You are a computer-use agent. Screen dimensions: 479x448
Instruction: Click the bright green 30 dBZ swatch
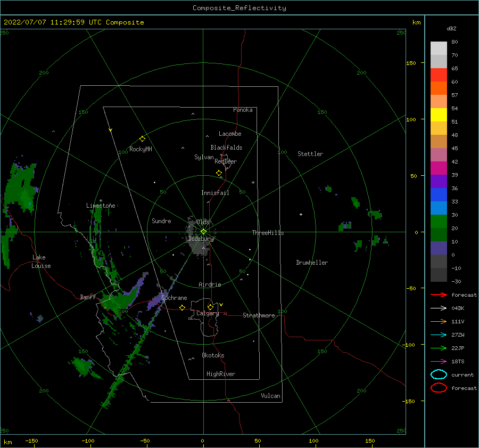(439, 221)
